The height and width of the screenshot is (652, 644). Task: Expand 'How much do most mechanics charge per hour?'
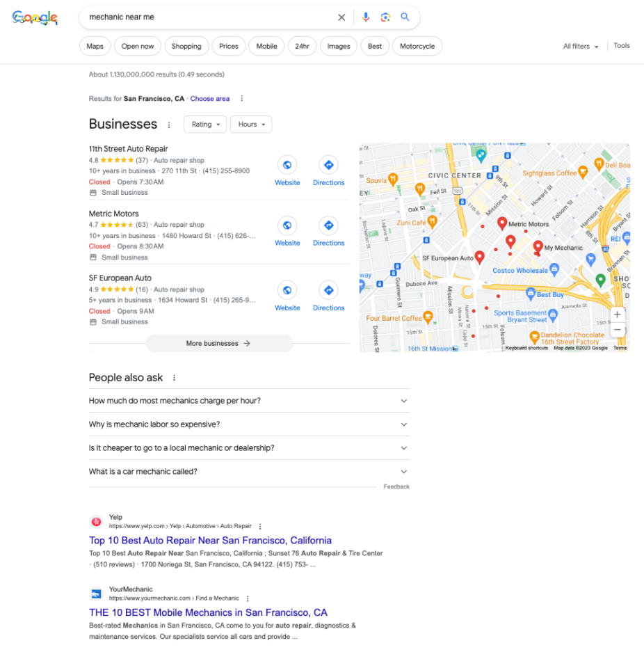click(247, 401)
